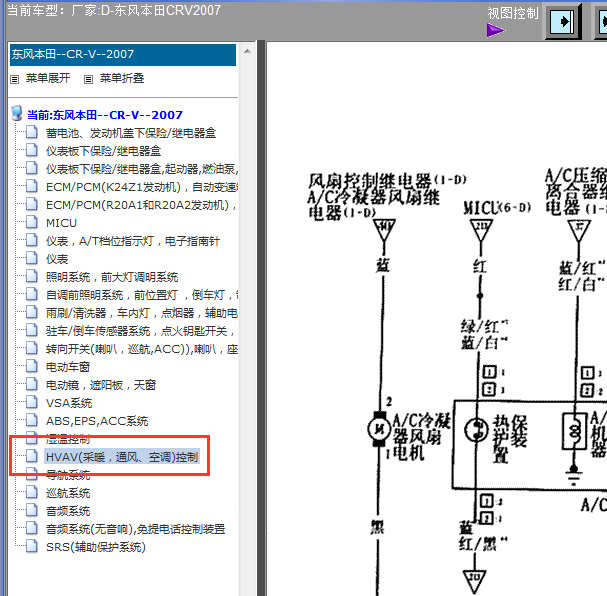Screen dimensions: 607x596
Task: Click 风扇控制继电器 label in diagram
Action: click(x=387, y=181)
